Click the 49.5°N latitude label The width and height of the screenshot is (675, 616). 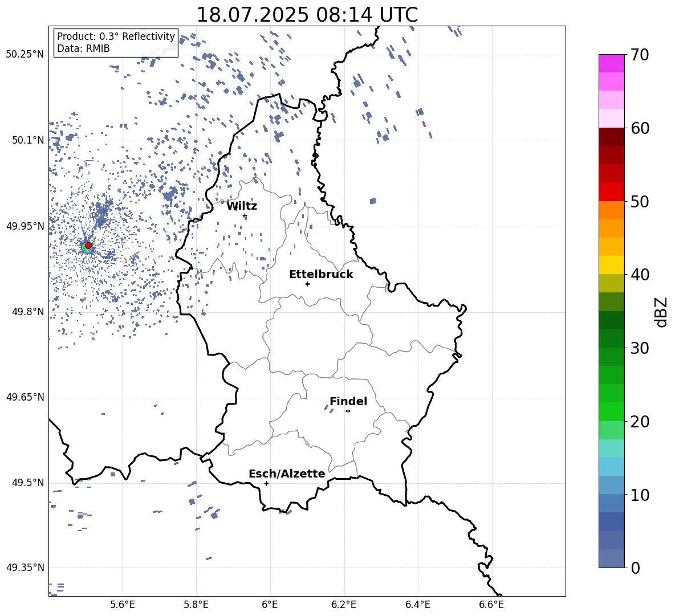[28, 483]
